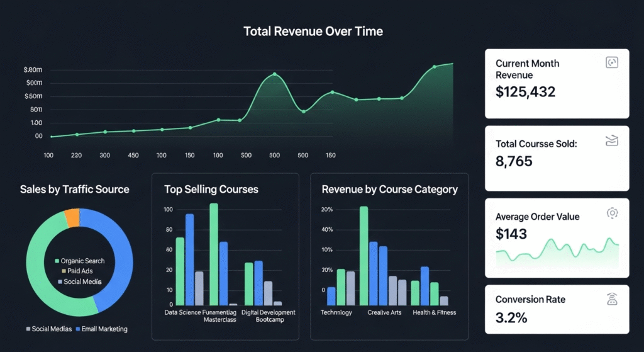Click the tallest green bar in Top Selling Courses
This screenshot has height=352, width=644.
(214, 254)
